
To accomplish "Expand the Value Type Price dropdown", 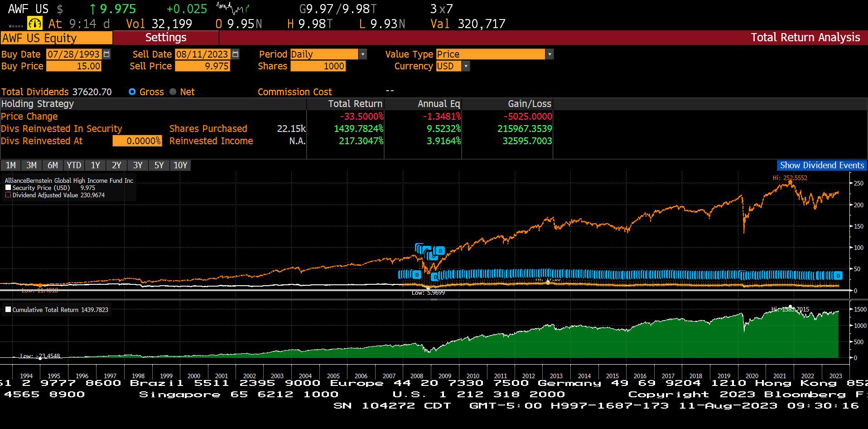I will click(x=550, y=54).
